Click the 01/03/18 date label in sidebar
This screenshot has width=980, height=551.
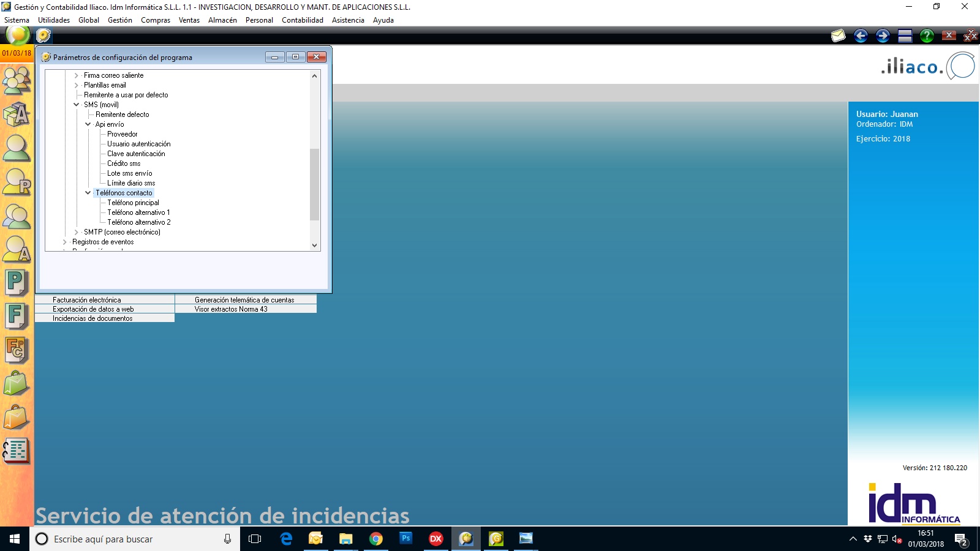click(x=17, y=53)
